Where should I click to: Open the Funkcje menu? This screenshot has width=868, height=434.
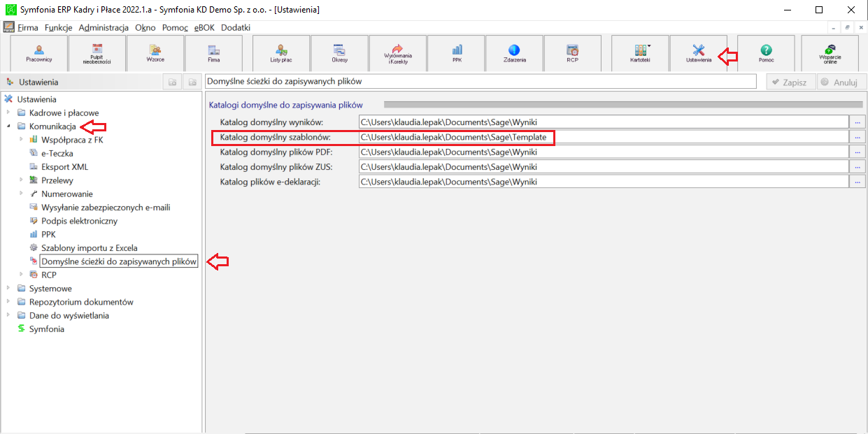click(59, 27)
